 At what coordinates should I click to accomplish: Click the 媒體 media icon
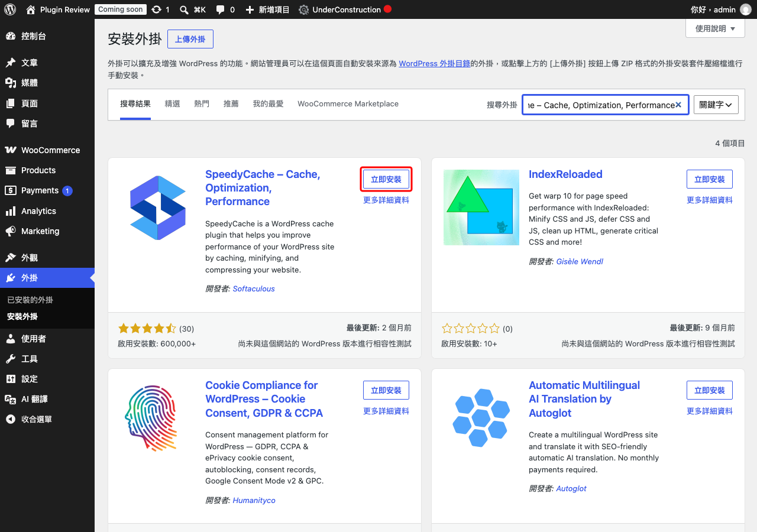[11, 83]
